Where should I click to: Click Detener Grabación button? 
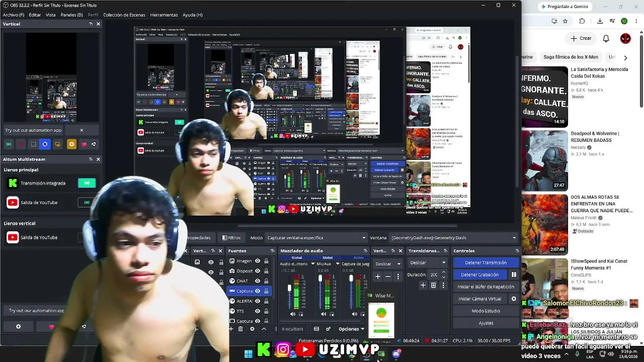[x=480, y=275]
